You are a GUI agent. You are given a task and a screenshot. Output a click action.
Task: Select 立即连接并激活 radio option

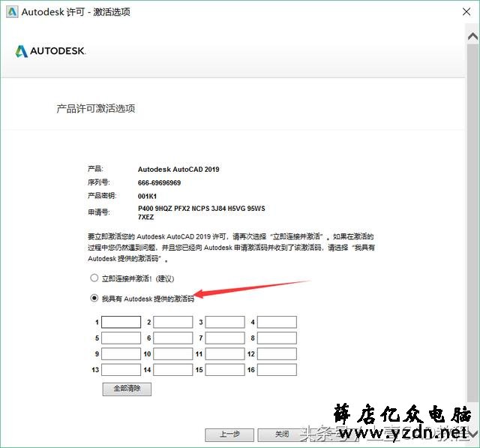(x=94, y=278)
